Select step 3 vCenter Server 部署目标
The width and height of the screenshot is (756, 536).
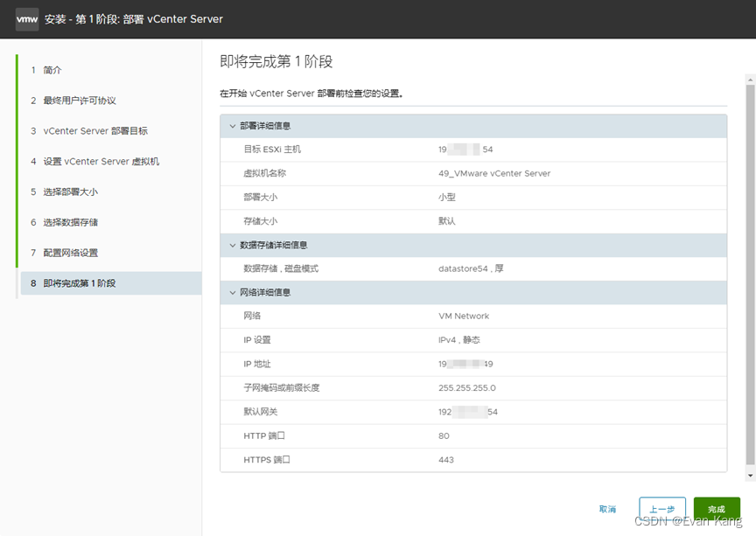click(94, 131)
